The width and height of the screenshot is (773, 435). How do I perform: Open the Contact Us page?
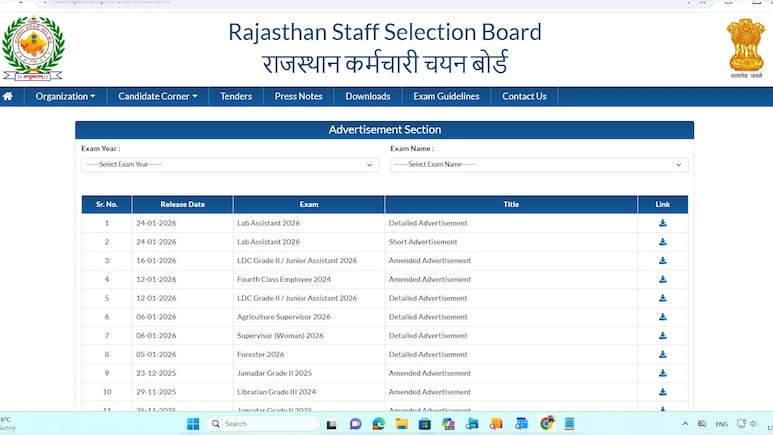tap(524, 96)
